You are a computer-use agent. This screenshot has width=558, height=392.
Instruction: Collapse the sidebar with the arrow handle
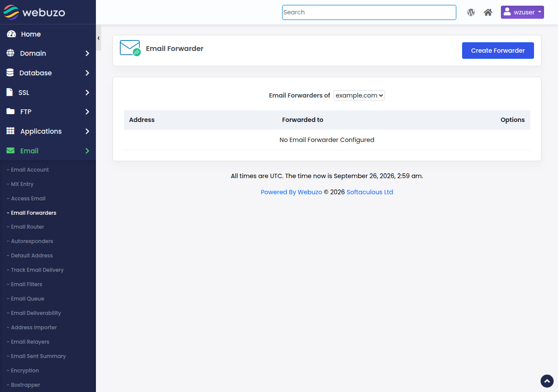[99, 38]
